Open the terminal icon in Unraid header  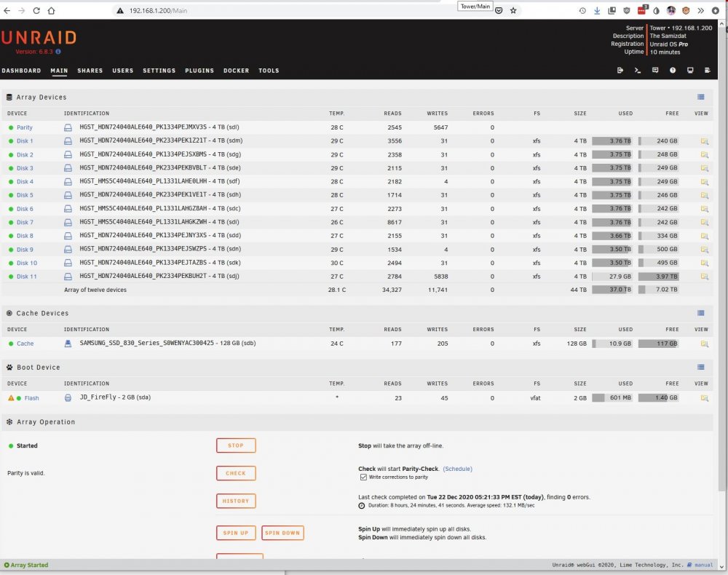638,71
